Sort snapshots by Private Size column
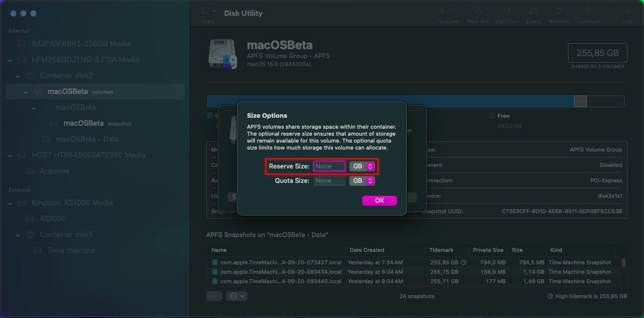 [x=488, y=250]
